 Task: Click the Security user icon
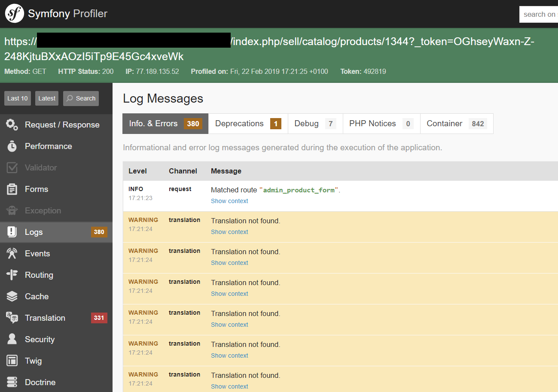coord(12,340)
